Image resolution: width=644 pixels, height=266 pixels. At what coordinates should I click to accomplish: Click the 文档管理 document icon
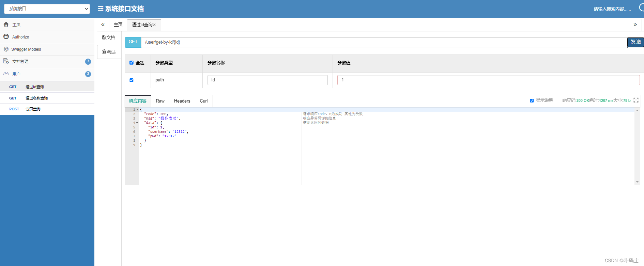tap(6, 61)
